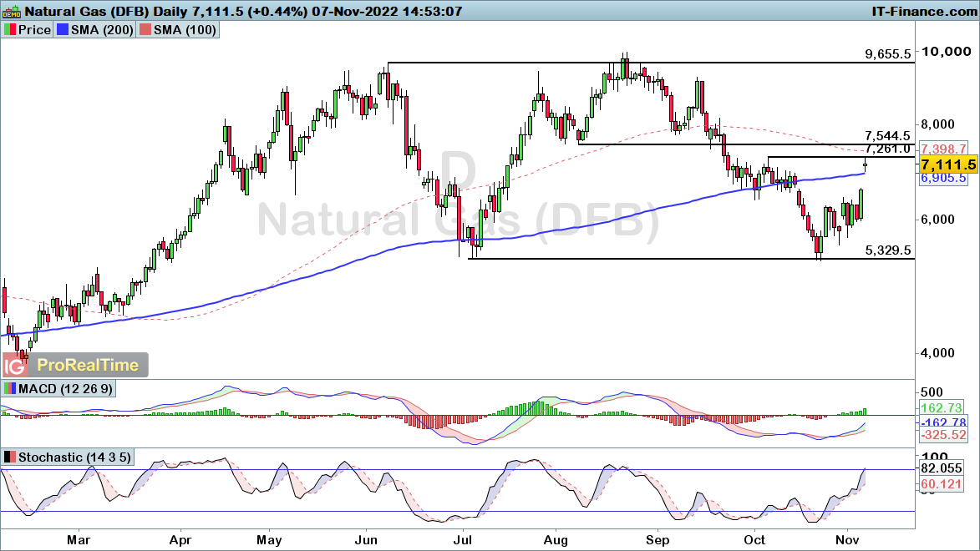Click the 7,544.5 level label
This screenshot has height=551, width=980.
(887, 136)
